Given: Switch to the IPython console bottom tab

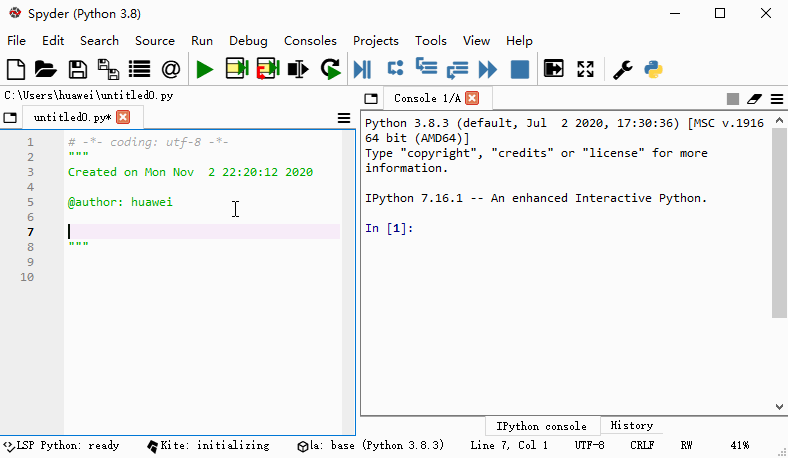Looking at the screenshot, I should 542,426.
